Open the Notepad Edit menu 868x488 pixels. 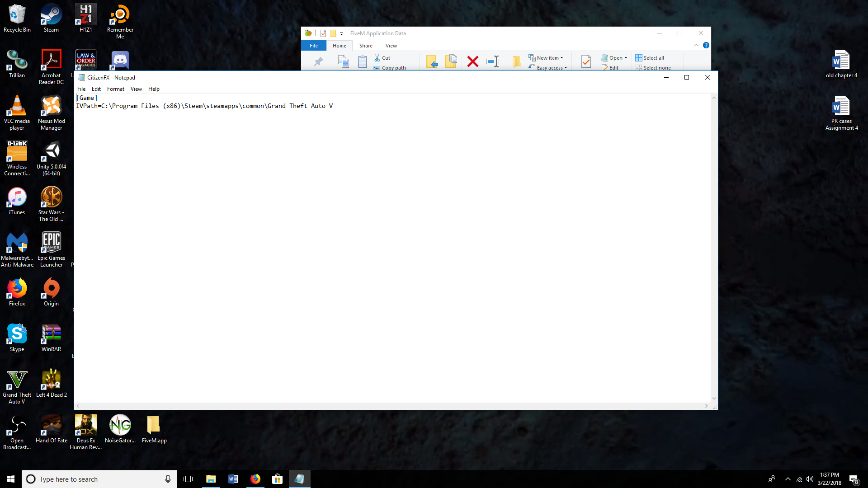(96, 89)
